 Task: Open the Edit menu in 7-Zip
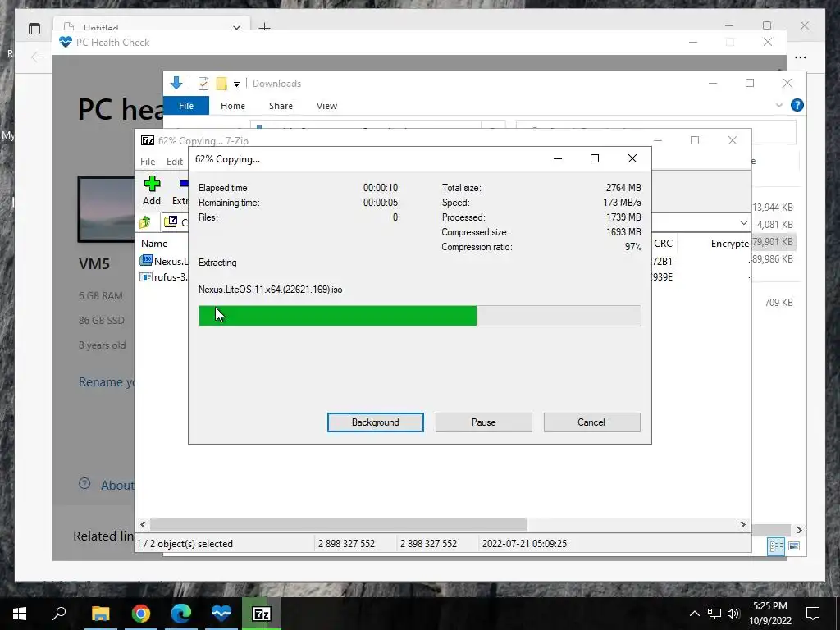pos(175,162)
